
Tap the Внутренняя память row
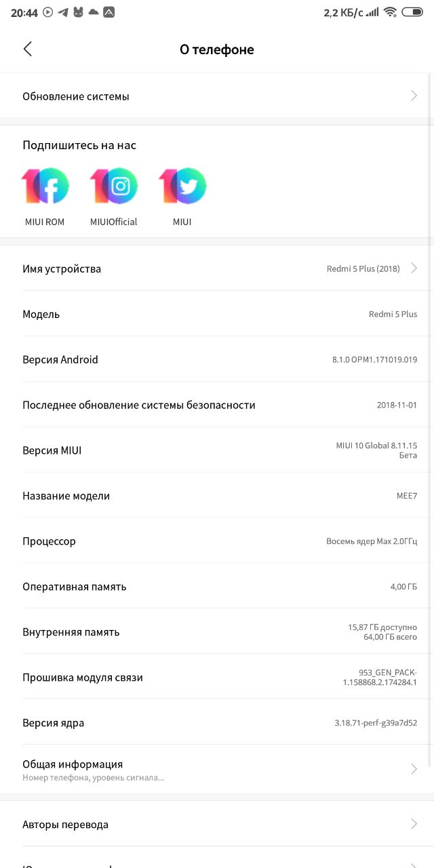(217, 632)
